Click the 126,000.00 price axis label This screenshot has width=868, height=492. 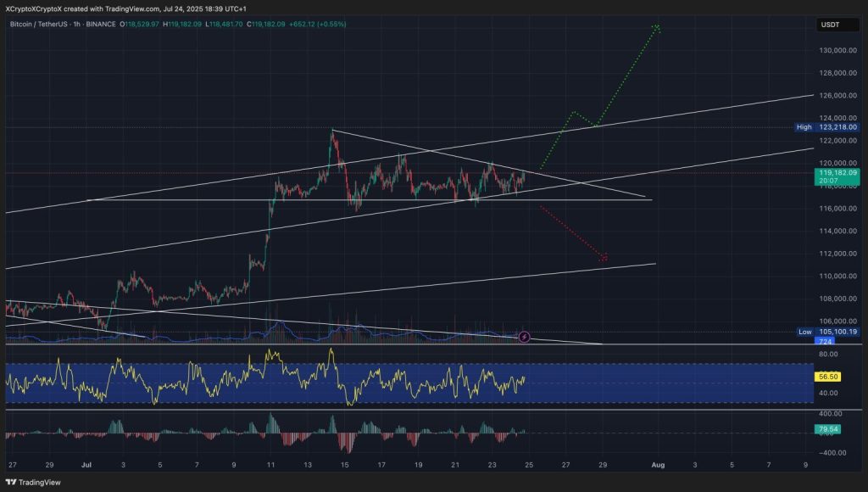coord(837,95)
